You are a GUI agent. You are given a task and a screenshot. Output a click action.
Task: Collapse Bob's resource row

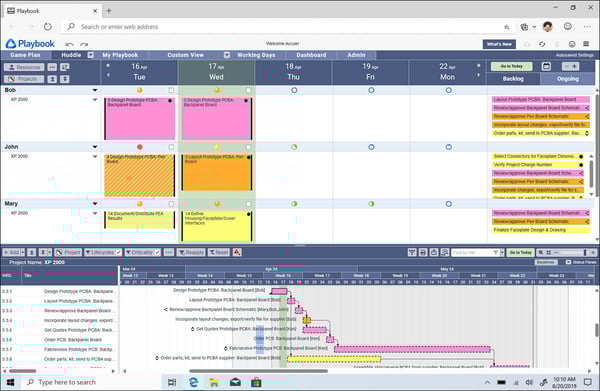click(x=95, y=90)
